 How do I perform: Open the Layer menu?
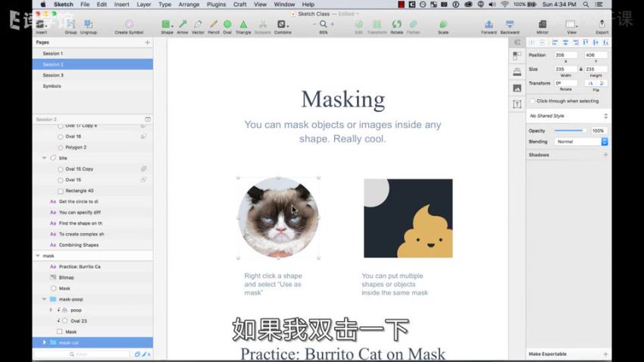pos(144,4)
